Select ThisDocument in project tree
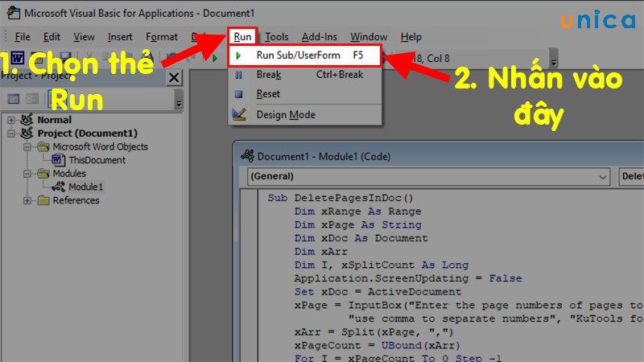This screenshot has height=362, width=644. [97, 160]
